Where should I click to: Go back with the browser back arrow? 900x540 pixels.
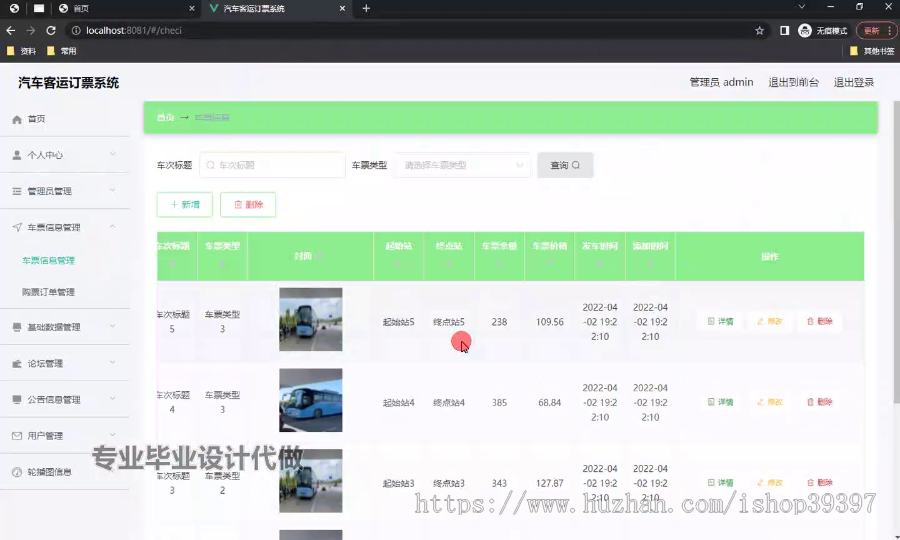coord(10,30)
